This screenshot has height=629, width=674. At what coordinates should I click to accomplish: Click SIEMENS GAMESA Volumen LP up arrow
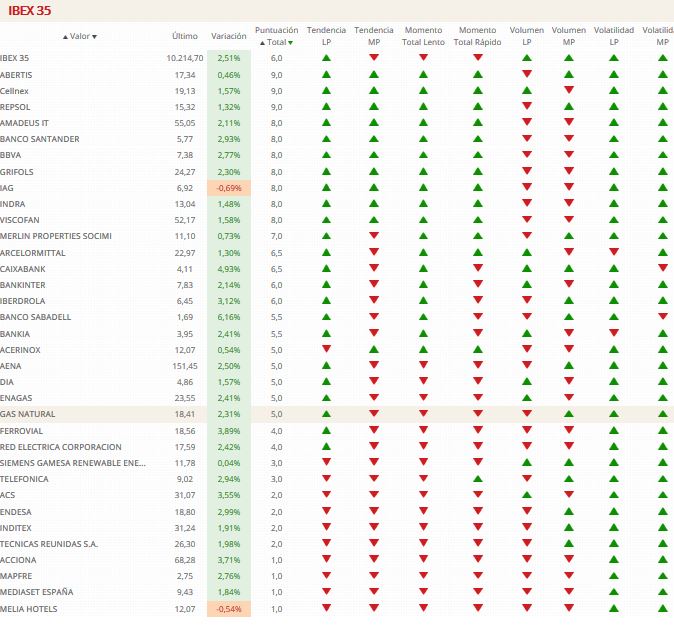coord(527,463)
